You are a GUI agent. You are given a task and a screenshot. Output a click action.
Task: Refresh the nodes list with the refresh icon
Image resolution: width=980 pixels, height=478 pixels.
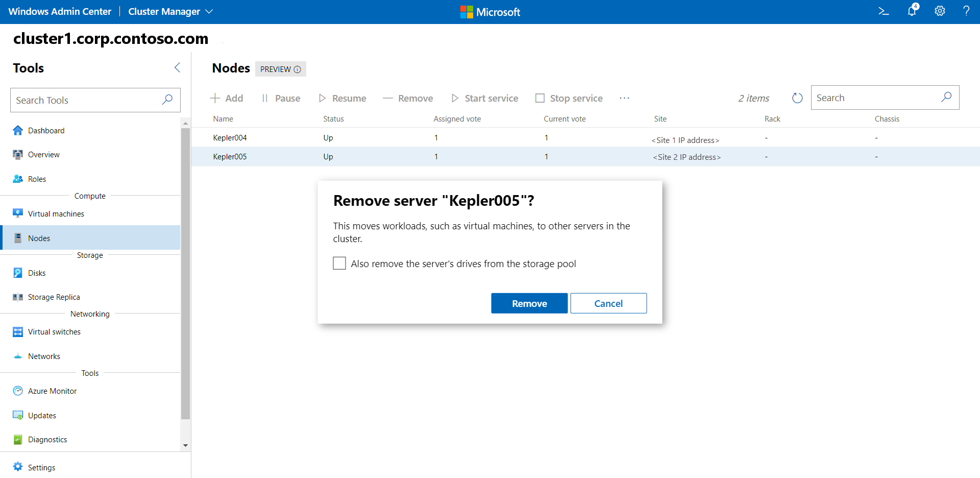tap(797, 98)
